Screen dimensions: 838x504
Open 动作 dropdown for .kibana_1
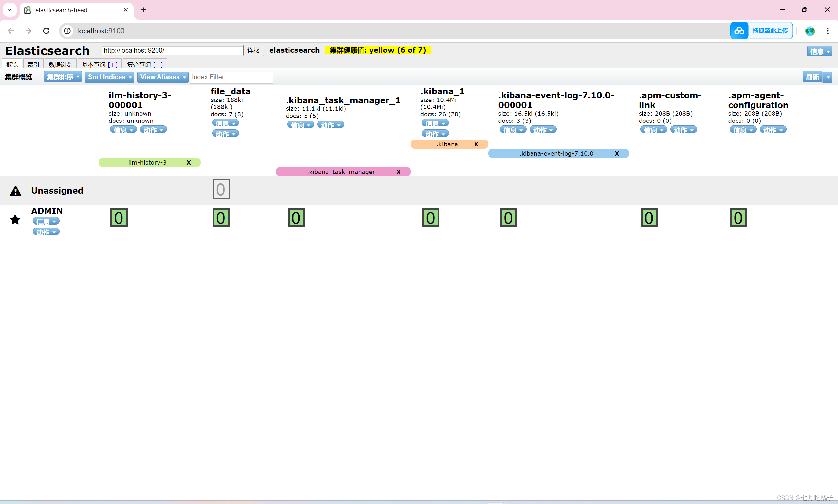coord(435,134)
